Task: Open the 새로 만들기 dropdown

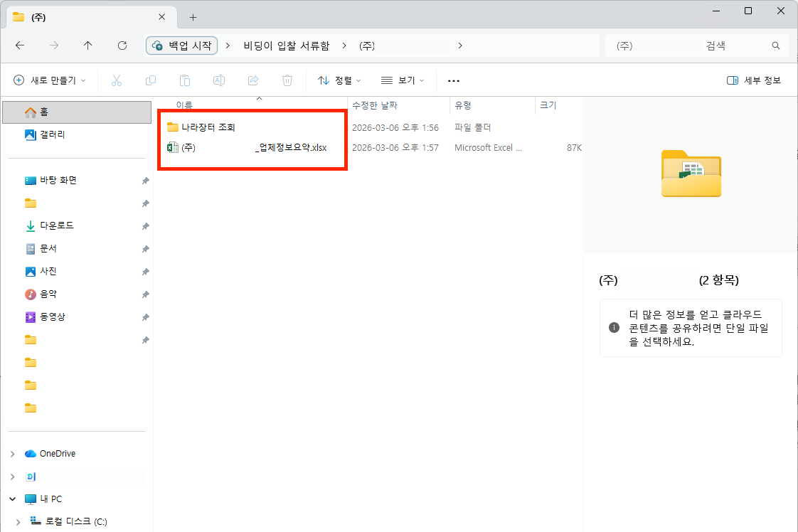Action: [x=50, y=80]
